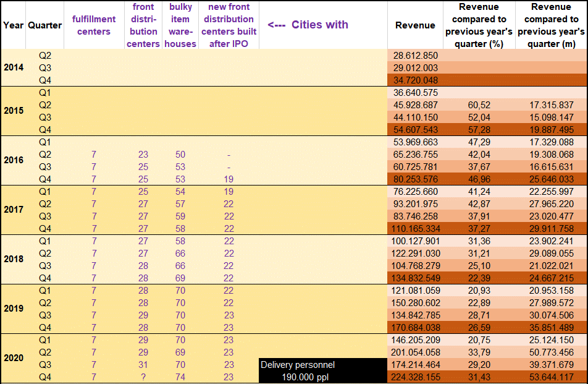Viewport: 588px width, 384px height.
Task: Click the bulky item warehouses header
Action: 180,25
